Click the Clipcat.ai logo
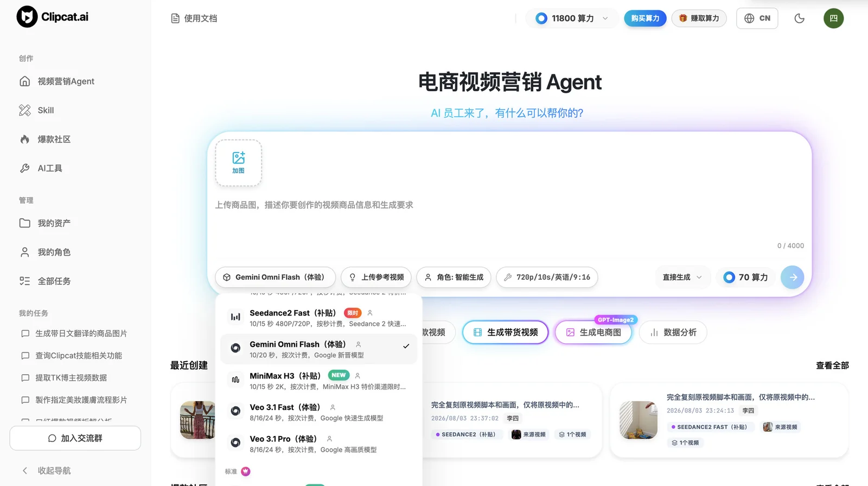868x486 pixels. (x=53, y=17)
